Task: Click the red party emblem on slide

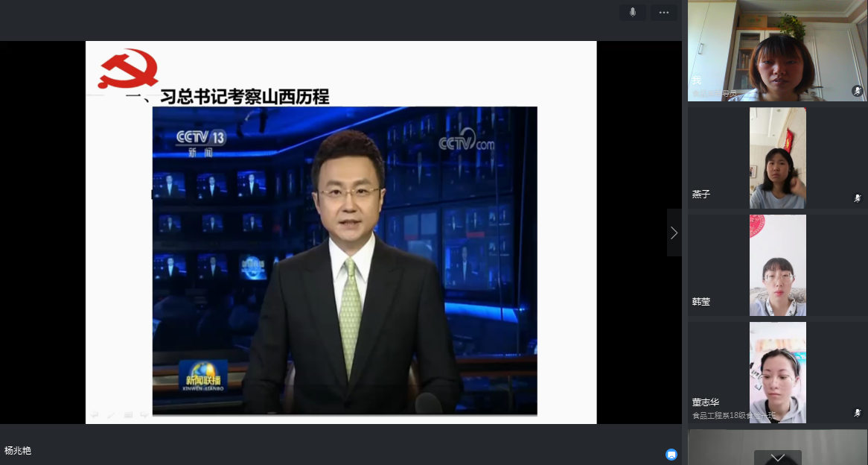Action: click(x=128, y=70)
